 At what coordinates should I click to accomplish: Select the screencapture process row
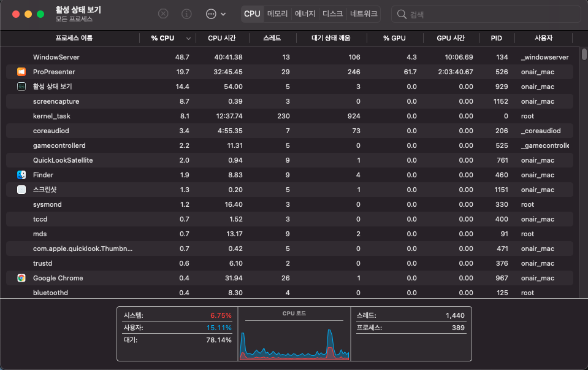coord(289,101)
